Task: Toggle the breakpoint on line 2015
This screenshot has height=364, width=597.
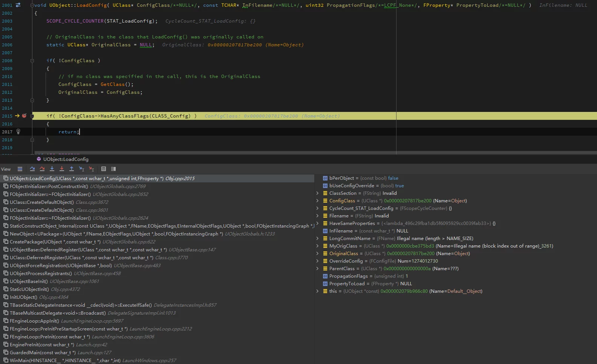Action: 24,116
